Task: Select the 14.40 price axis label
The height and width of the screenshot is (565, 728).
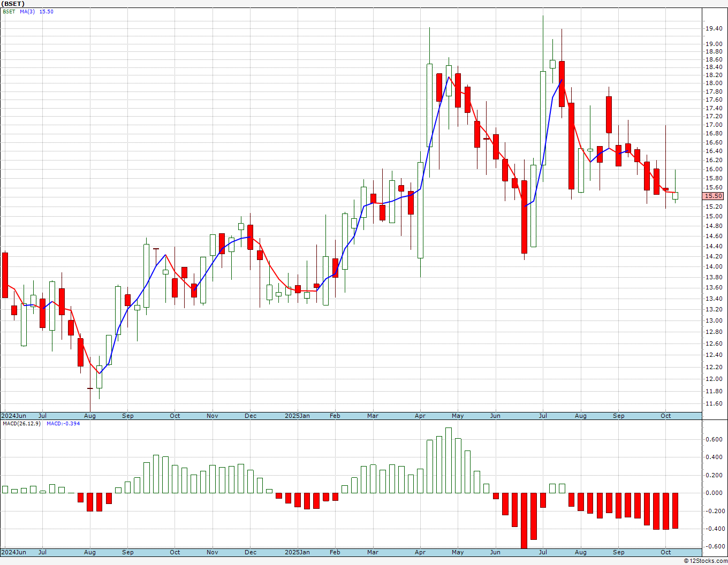Action: pos(714,247)
